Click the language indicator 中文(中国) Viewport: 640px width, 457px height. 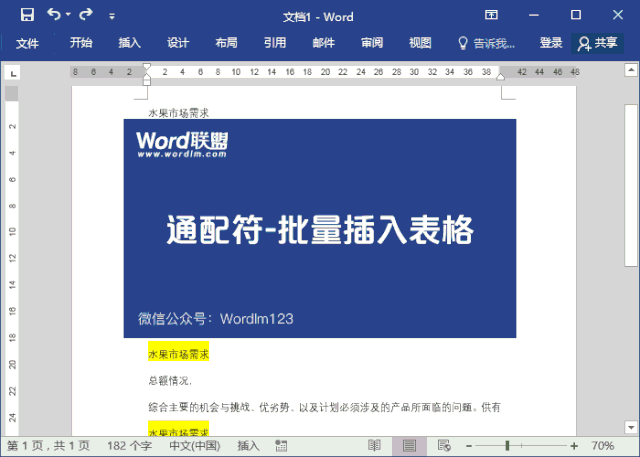195,446
